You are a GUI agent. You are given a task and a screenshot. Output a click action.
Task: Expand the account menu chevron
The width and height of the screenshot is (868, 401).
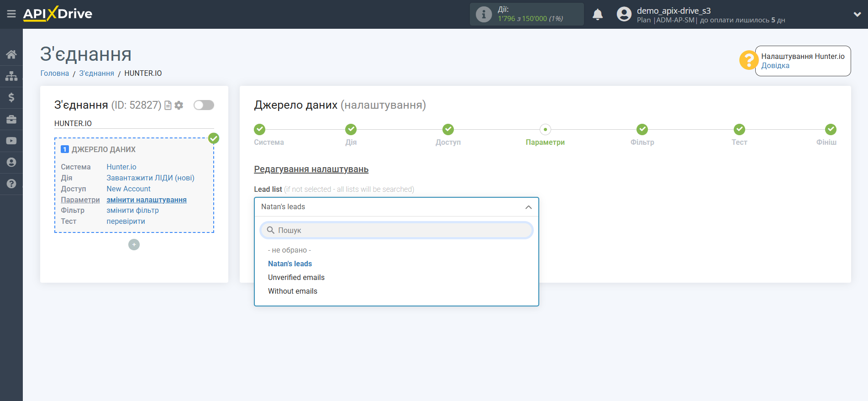click(x=857, y=15)
